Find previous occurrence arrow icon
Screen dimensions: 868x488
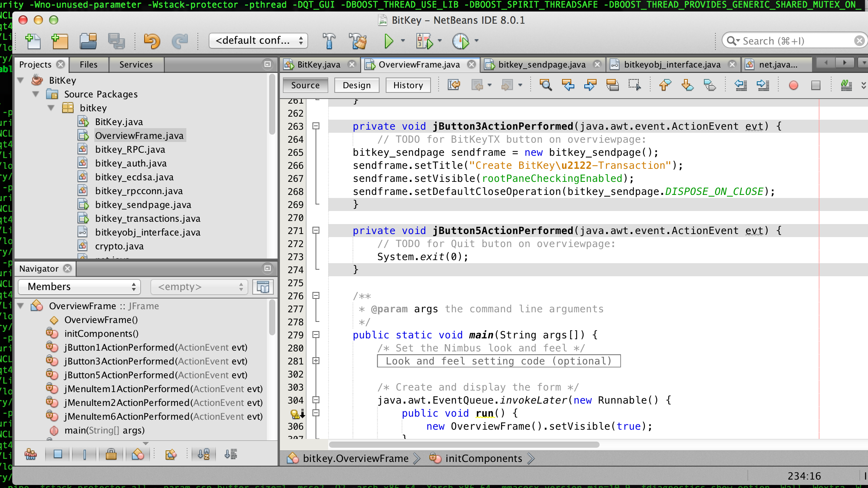click(568, 85)
